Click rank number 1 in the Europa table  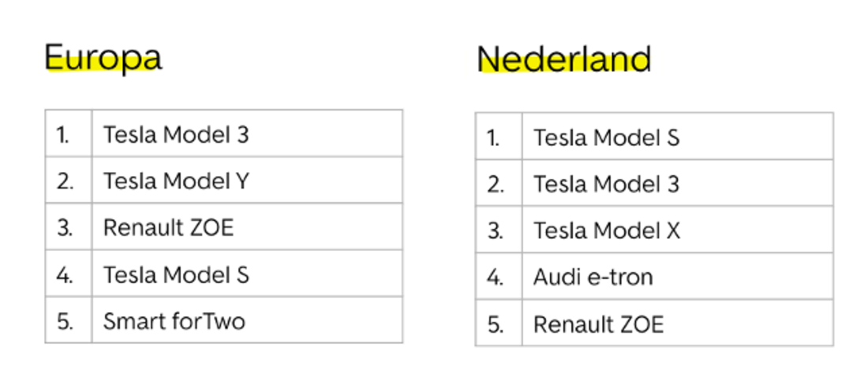(x=64, y=135)
